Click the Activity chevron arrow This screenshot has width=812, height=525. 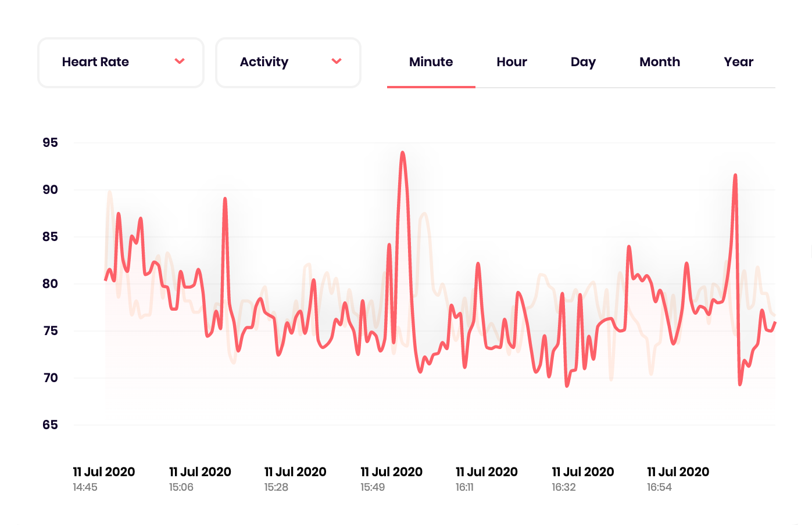point(337,61)
